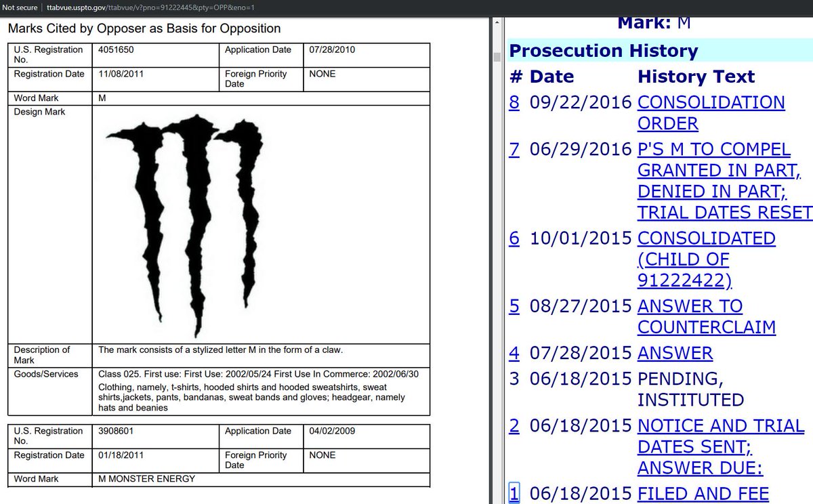Click the clothing goods list text
The image size is (813, 504).
coord(251,398)
